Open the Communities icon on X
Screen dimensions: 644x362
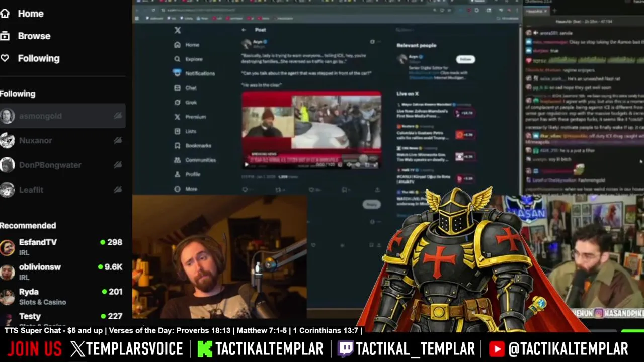177,160
